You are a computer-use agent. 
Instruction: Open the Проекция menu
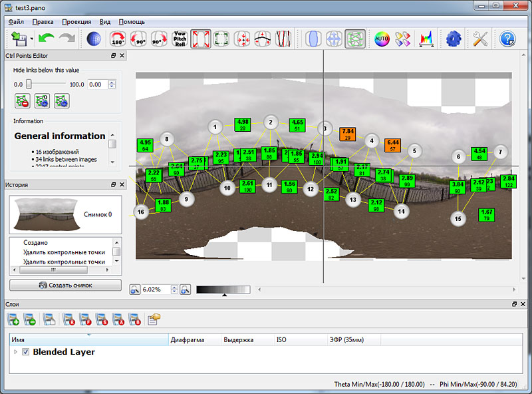click(76, 22)
